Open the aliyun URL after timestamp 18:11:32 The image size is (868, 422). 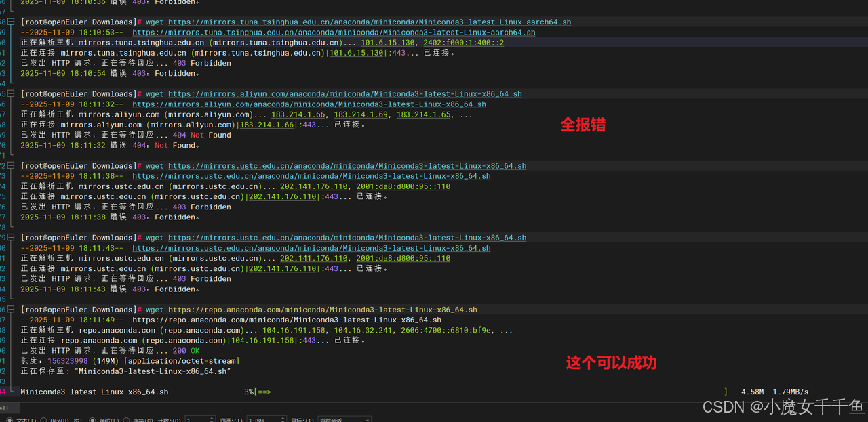click(x=309, y=104)
